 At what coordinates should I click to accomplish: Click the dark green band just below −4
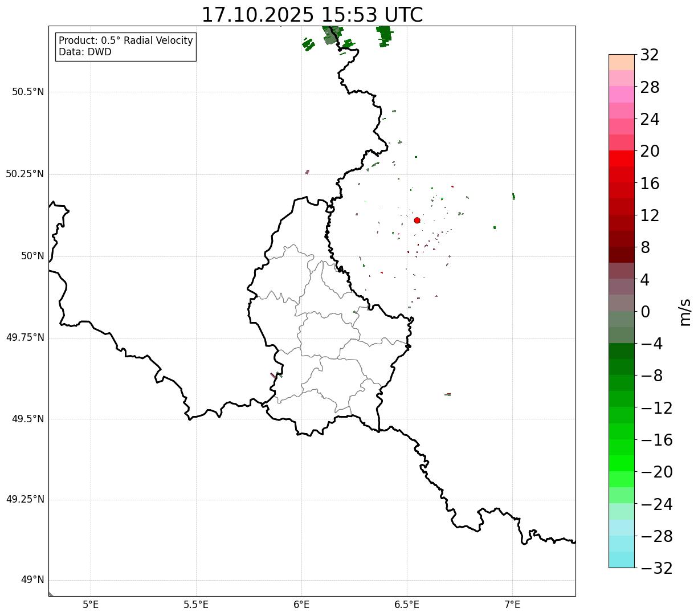point(622,351)
